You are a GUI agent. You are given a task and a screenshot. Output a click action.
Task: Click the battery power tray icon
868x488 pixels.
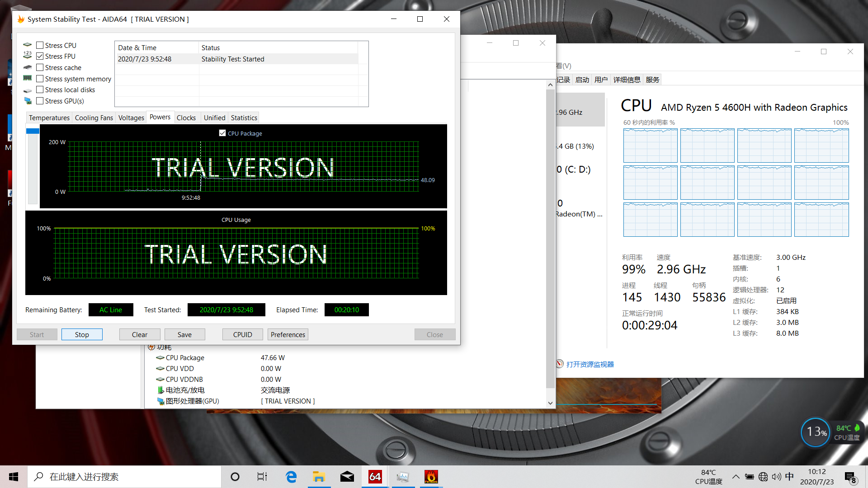coord(749,477)
